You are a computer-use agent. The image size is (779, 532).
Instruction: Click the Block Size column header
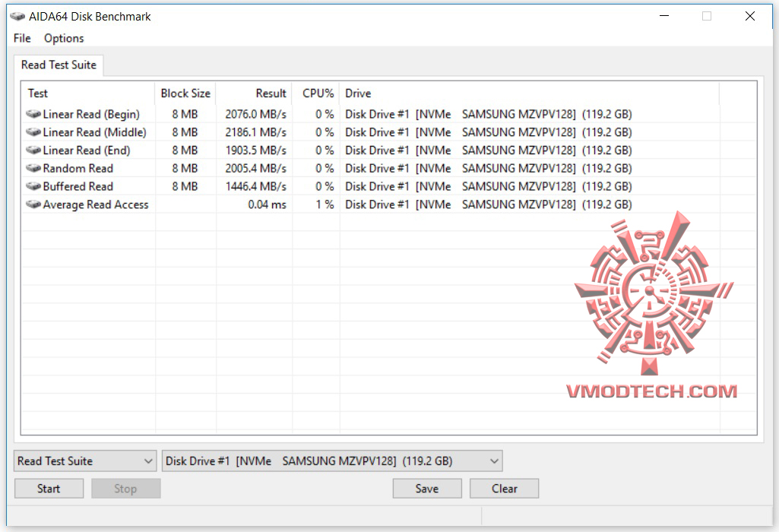pos(185,93)
